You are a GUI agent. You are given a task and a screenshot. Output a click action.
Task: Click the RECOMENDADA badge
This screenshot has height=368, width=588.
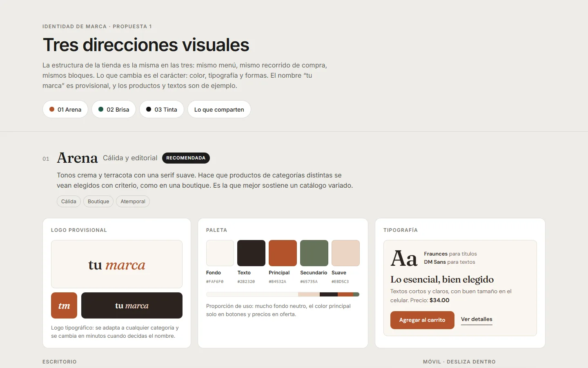click(186, 158)
